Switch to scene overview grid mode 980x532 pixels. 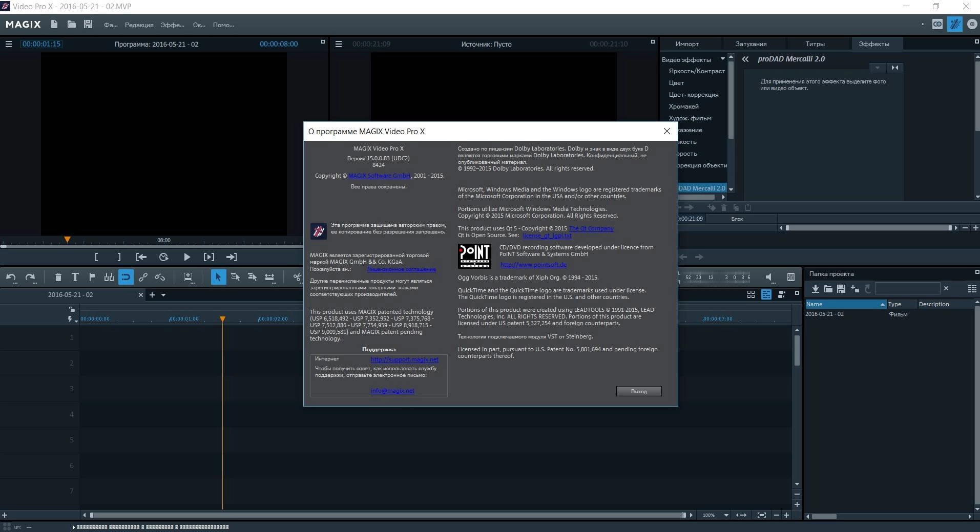coord(751,294)
